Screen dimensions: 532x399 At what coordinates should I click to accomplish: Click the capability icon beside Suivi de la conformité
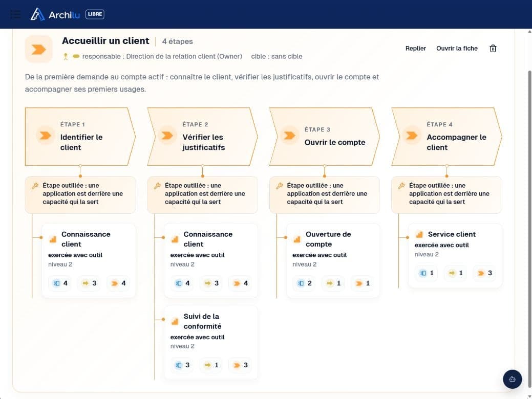[x=175, y=321]
